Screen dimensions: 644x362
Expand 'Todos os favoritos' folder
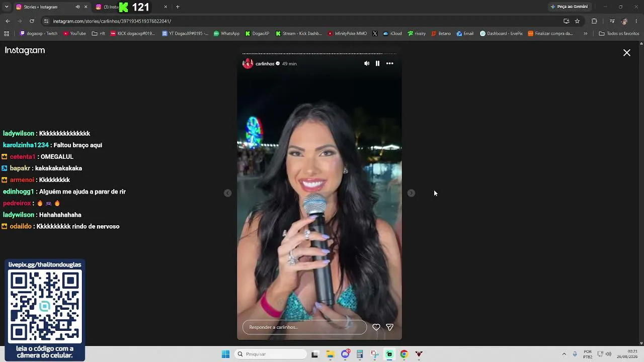point(619,34)
